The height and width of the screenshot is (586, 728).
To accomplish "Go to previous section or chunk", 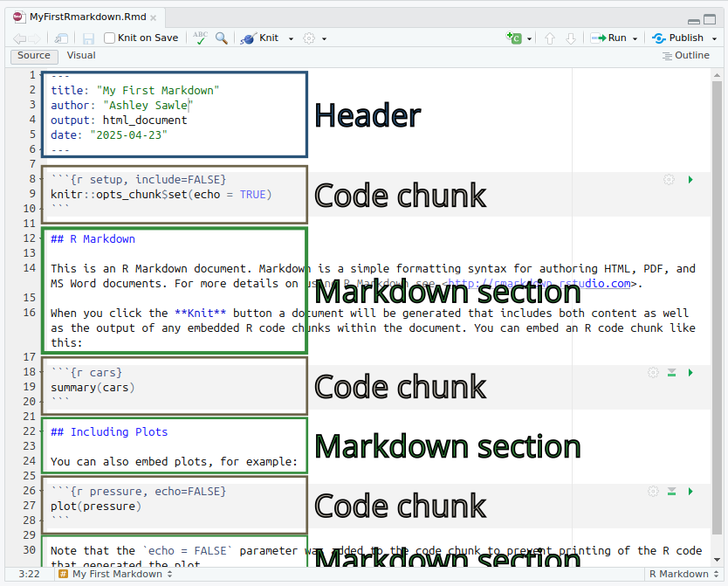I will (x=550, y=38).
